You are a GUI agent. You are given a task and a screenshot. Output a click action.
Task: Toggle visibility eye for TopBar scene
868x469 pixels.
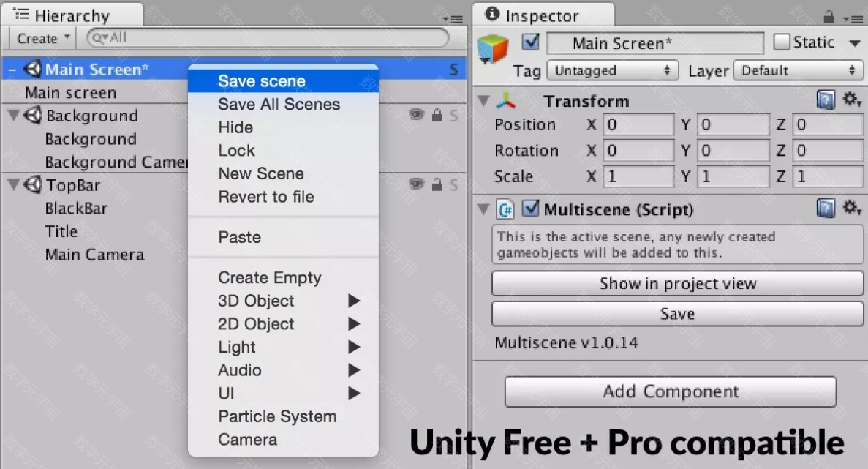click(x=416, y=184)
